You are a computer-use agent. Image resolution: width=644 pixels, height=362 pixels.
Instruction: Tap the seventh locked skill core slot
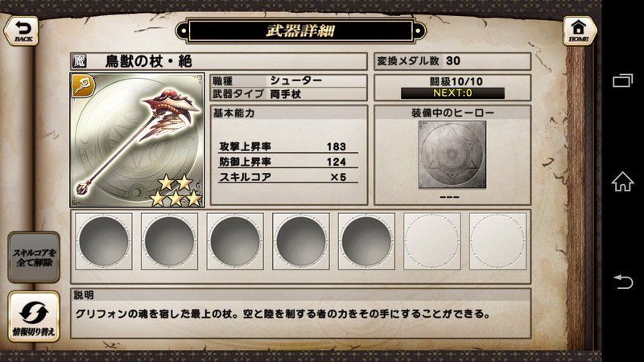(x=497, y=241)
